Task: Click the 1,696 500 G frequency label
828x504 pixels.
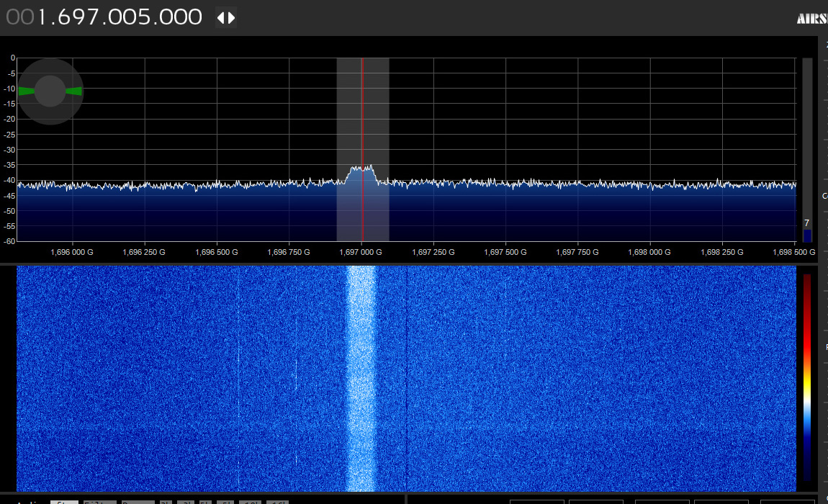Action: [217, 252]
